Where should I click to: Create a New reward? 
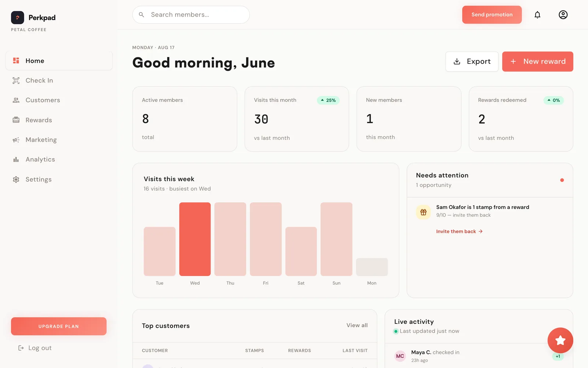(538, 61)
